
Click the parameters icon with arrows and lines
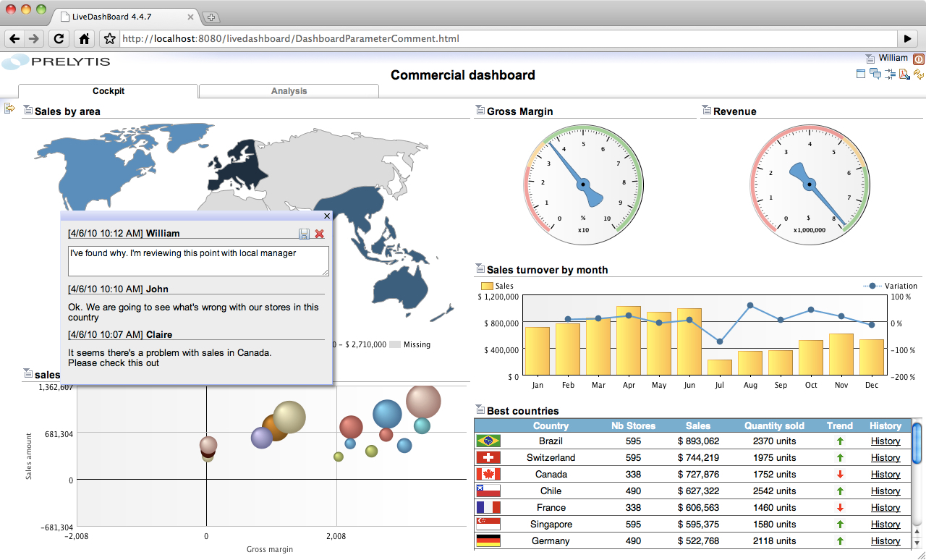point(890,74)
